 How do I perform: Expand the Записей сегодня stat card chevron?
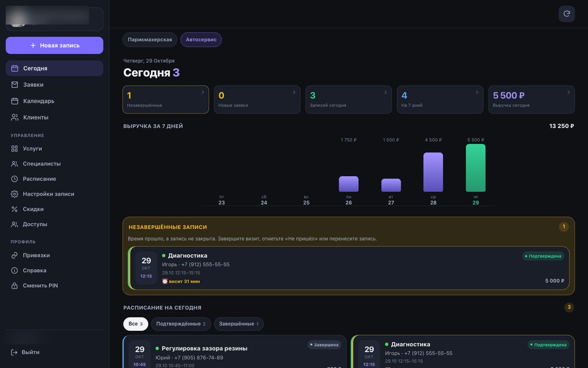coord(386,92)
